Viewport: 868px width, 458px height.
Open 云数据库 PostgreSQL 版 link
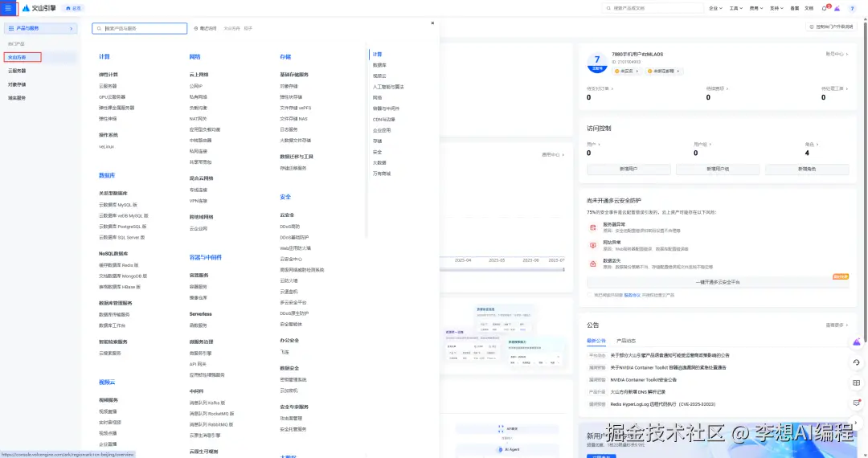122,227
